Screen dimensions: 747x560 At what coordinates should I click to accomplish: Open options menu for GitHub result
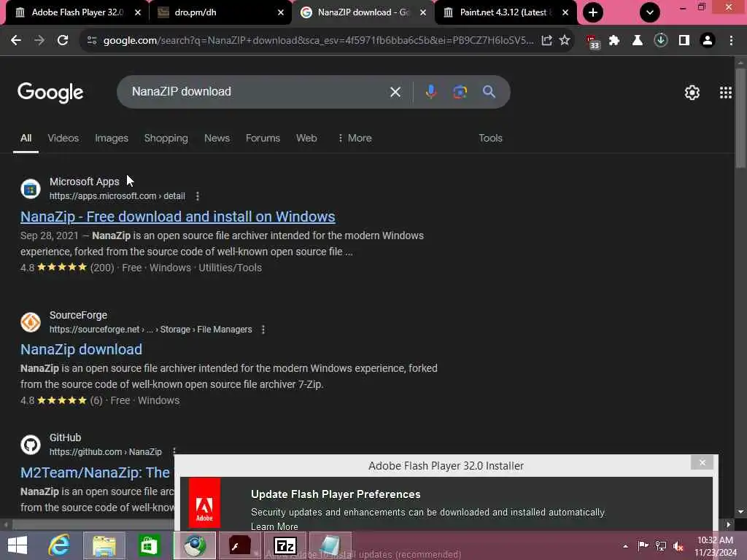point(174,451)
